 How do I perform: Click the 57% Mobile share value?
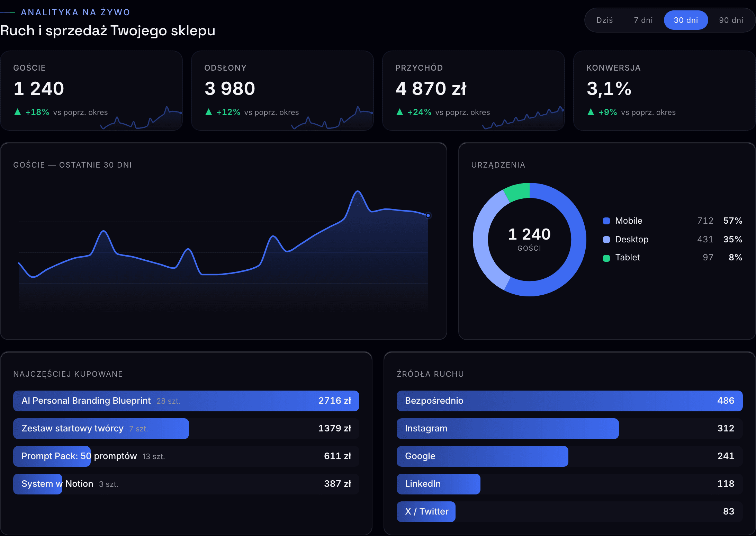click(x=733, y=221)
